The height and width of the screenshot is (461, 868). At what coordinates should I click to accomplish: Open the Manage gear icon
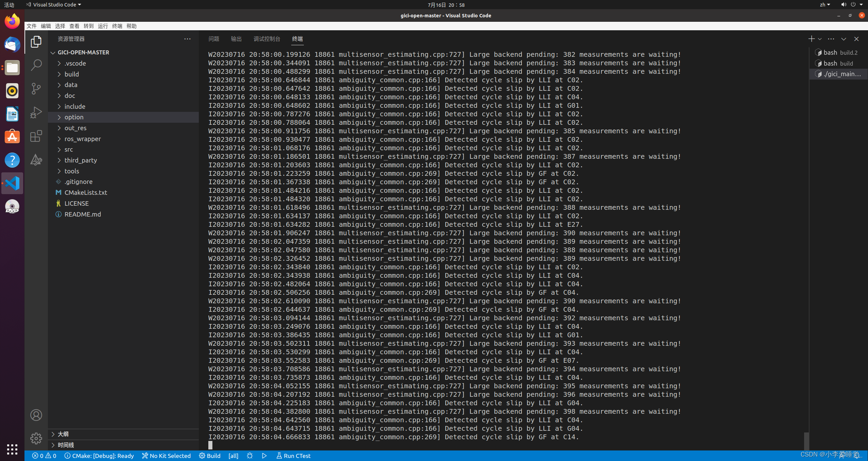[x=36, y=438]
